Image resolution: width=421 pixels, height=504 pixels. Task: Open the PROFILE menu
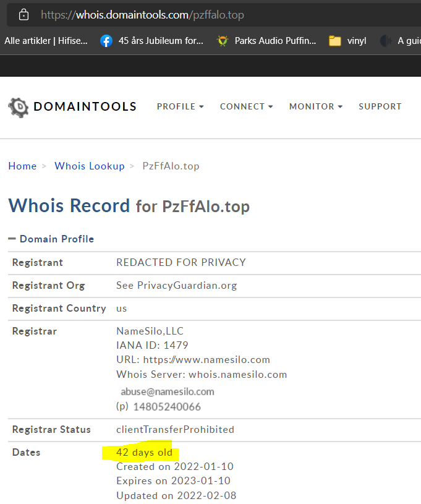tap(176, 106)
